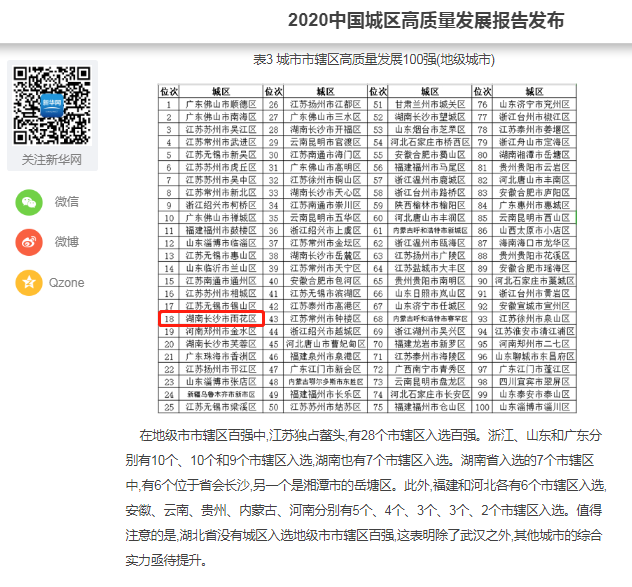Click table cell 江苏扬州市广陵区
This screenshot has width=632, height=587.
point(430,256)
